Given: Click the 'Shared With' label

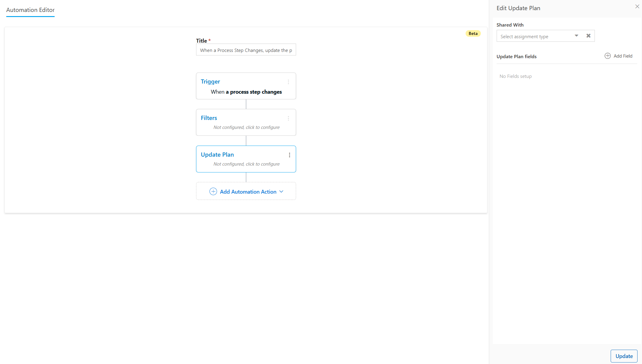Looking at the screenshot, I should (x=510, y=25).
